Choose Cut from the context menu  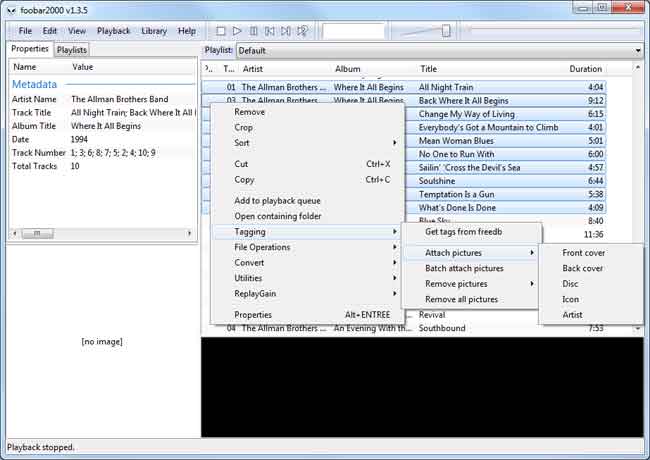(x=307, y=164)
